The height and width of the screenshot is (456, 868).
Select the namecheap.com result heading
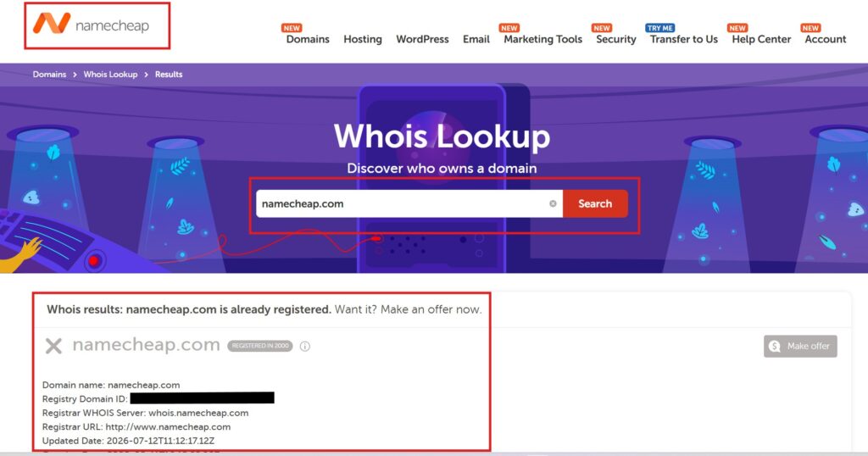pos(146,345)
